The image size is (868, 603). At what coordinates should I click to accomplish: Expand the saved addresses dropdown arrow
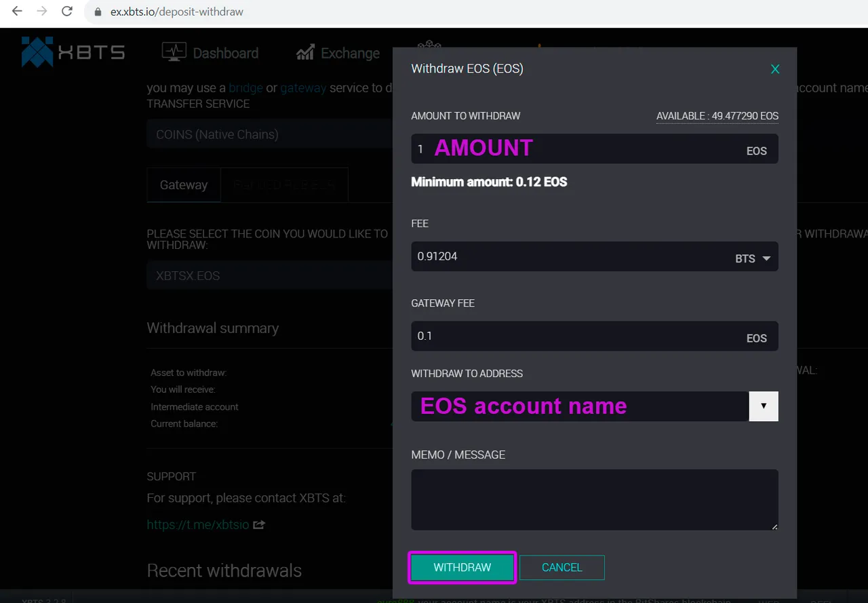click(764, 406)
